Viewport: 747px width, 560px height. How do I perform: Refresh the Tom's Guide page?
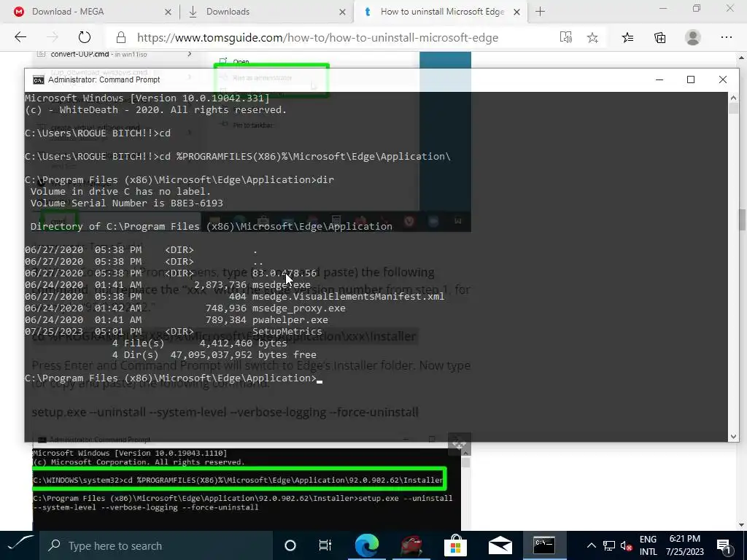[x=85, y=37]
